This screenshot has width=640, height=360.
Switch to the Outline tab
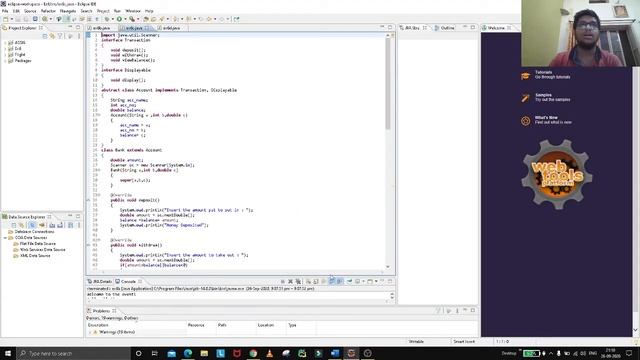[444, 28]
